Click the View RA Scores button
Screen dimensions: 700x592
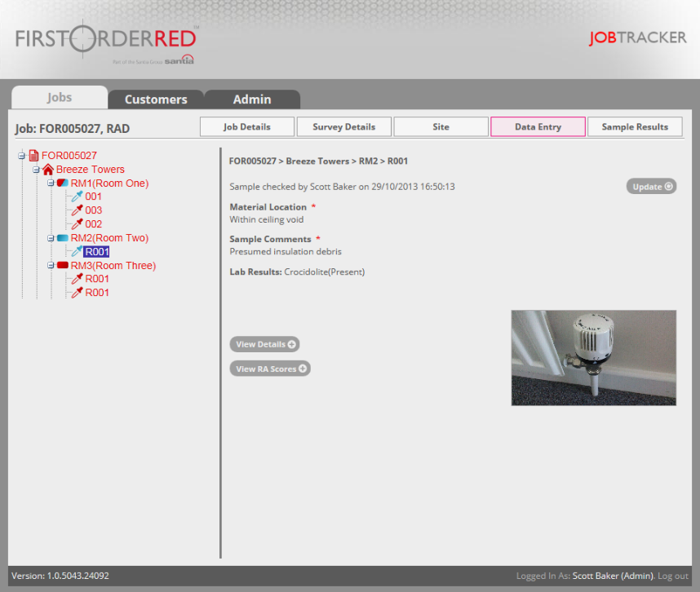270,369
